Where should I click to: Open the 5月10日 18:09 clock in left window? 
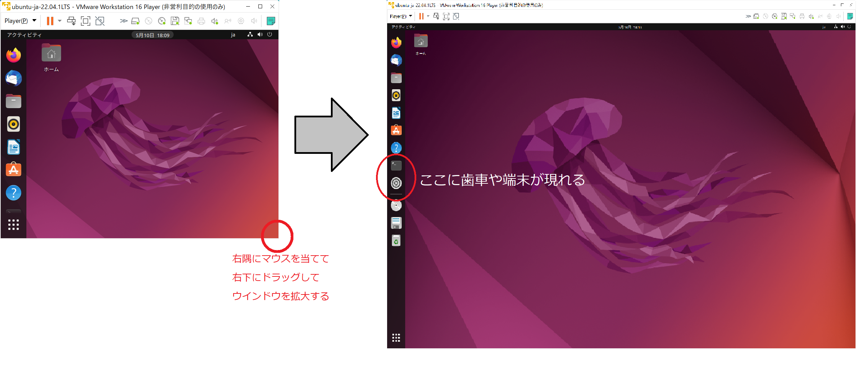click(x=152, y=35)
